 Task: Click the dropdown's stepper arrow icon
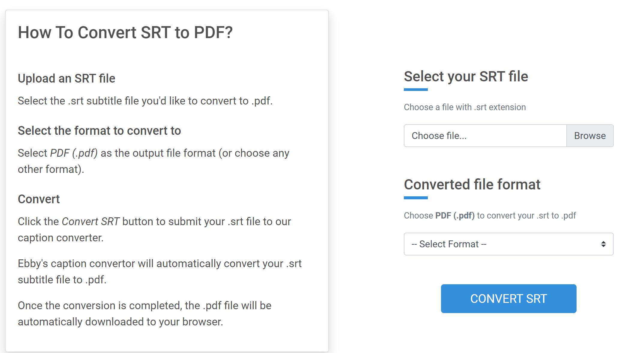coord(604,244)
